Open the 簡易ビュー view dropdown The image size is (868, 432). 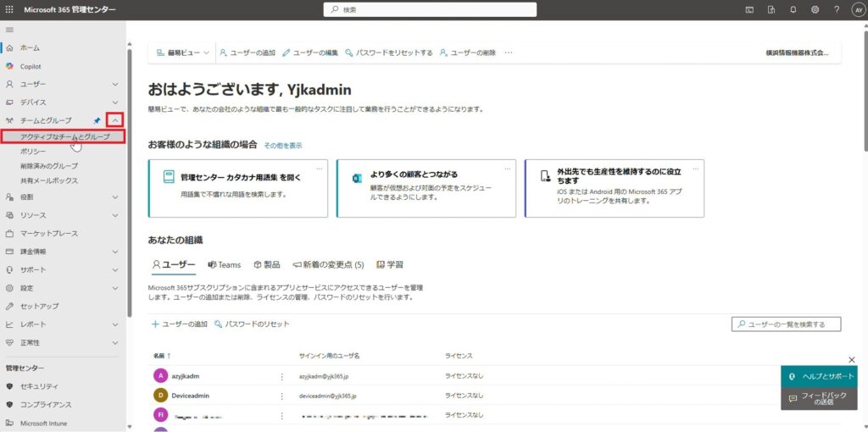(x=183, y=53)
